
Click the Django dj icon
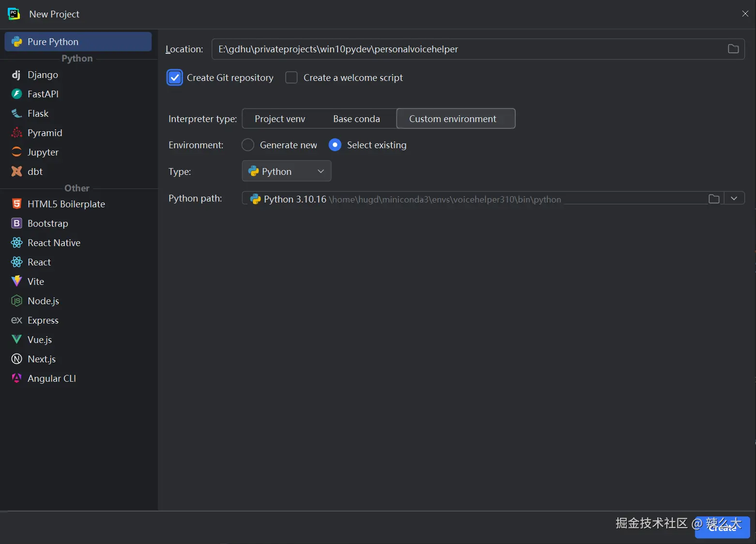(16, 75)
